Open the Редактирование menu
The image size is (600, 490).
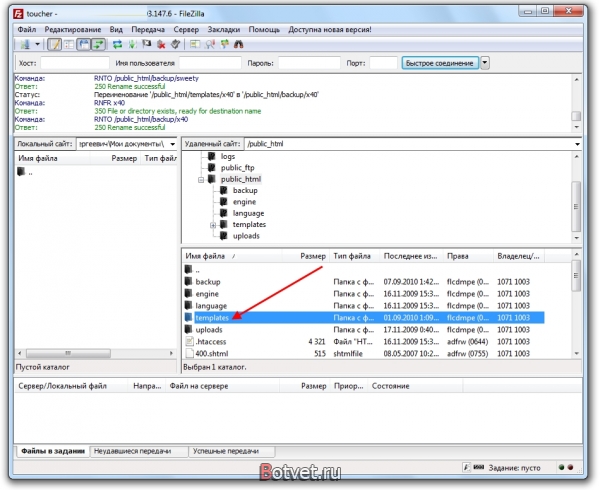73,29
